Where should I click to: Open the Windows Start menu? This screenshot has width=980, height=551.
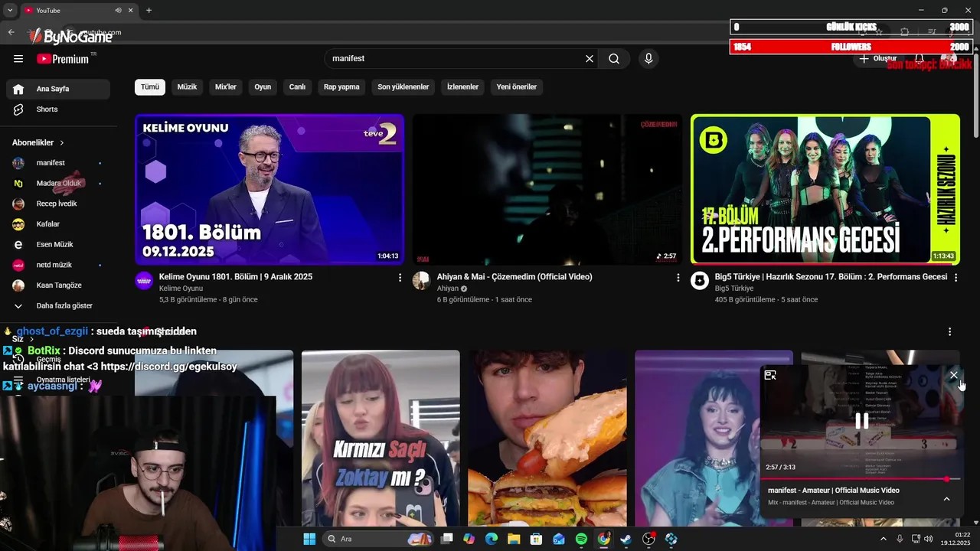click(x=309, y=539)
